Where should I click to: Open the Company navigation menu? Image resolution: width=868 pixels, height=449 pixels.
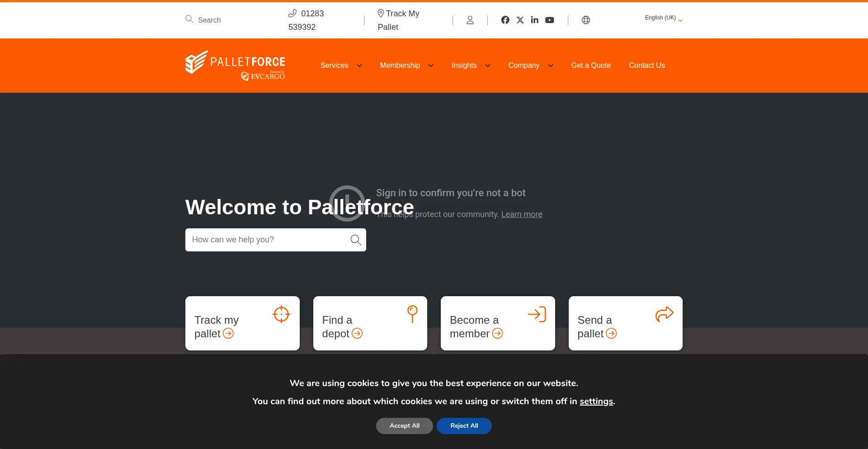[x=530, y=66]
